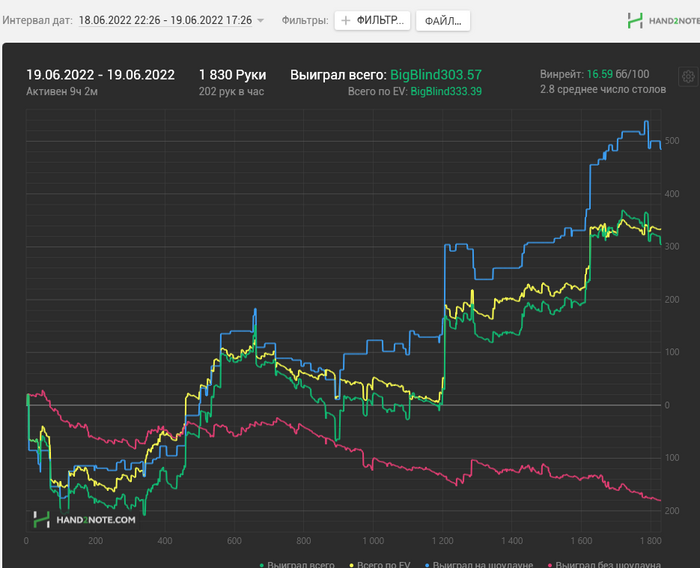This screenshot has height=568, width=700.
Task: Click the Интервал дат label
Action: point(38,21)
